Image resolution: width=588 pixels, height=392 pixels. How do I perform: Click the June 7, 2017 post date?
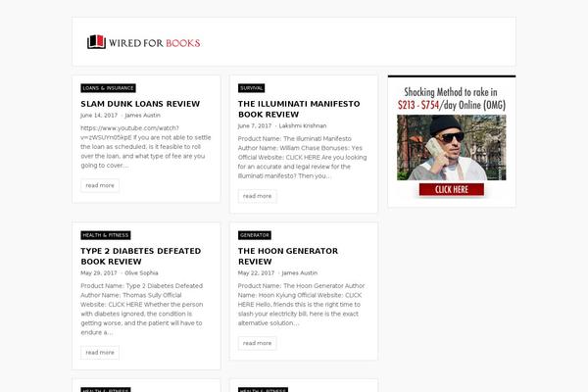coord(255,125)
